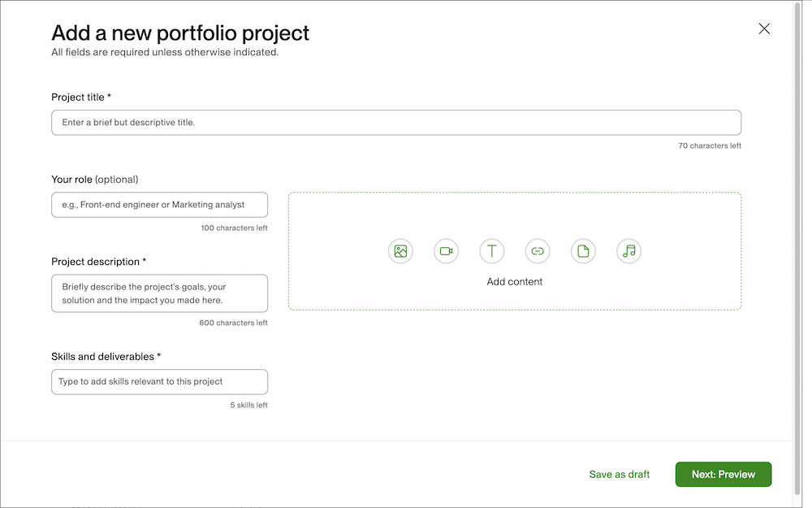
Task: Click the Skills and deliverables label
Action: [106, 356]
